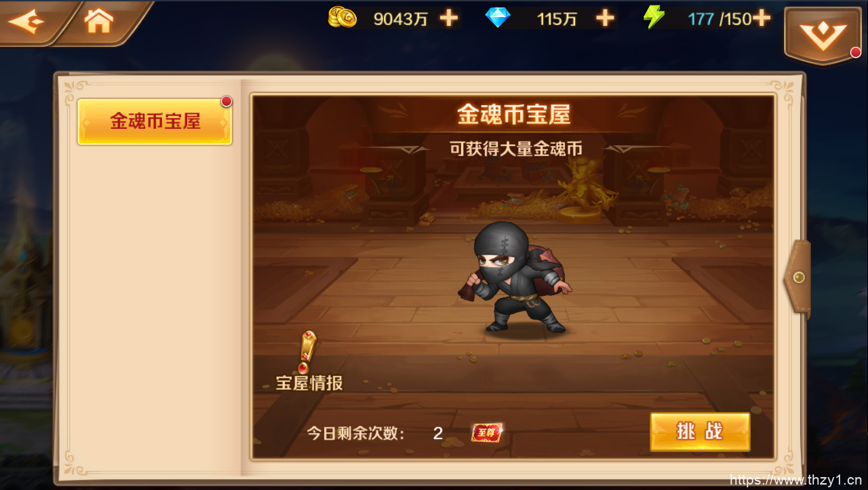Expand the top-right dropdown menu
Image resolution: width=868 pixels, height=490 pixels.
823,35
